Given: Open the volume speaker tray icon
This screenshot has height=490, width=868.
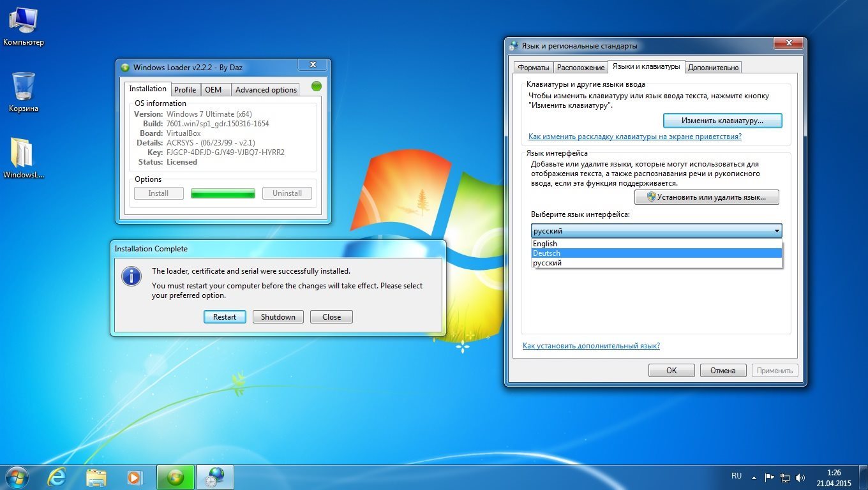Looking at the screenshot, I should tap(801, 477).
